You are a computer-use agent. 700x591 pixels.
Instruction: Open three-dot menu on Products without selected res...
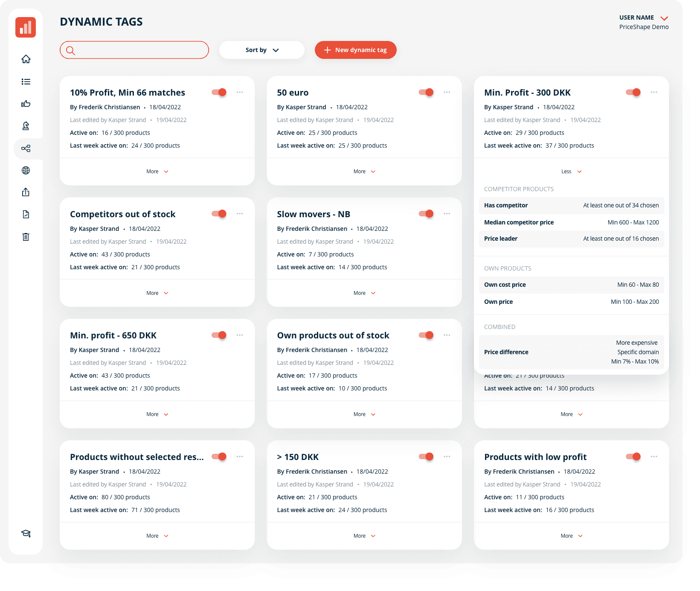click(240, 457)
